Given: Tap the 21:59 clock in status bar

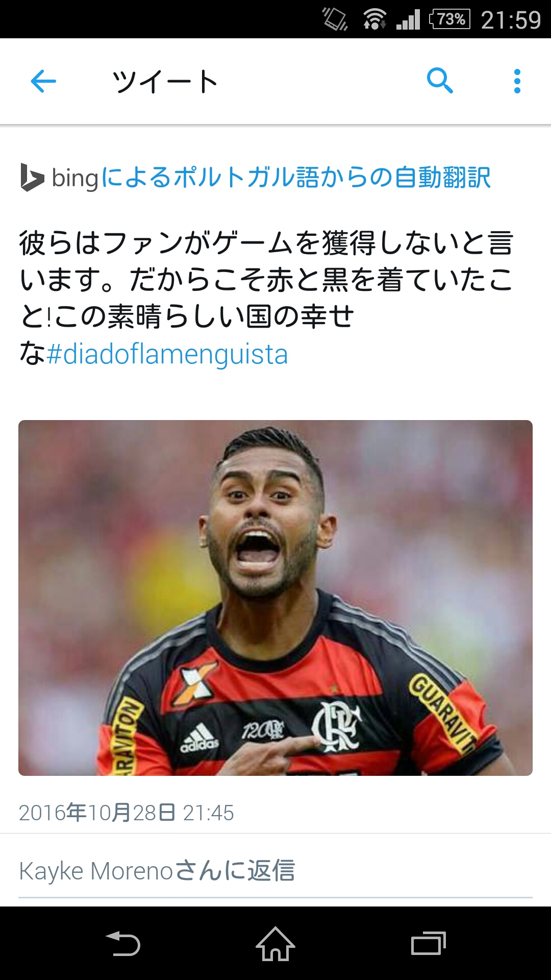Looking at the screenshot, I should (511, 20).
